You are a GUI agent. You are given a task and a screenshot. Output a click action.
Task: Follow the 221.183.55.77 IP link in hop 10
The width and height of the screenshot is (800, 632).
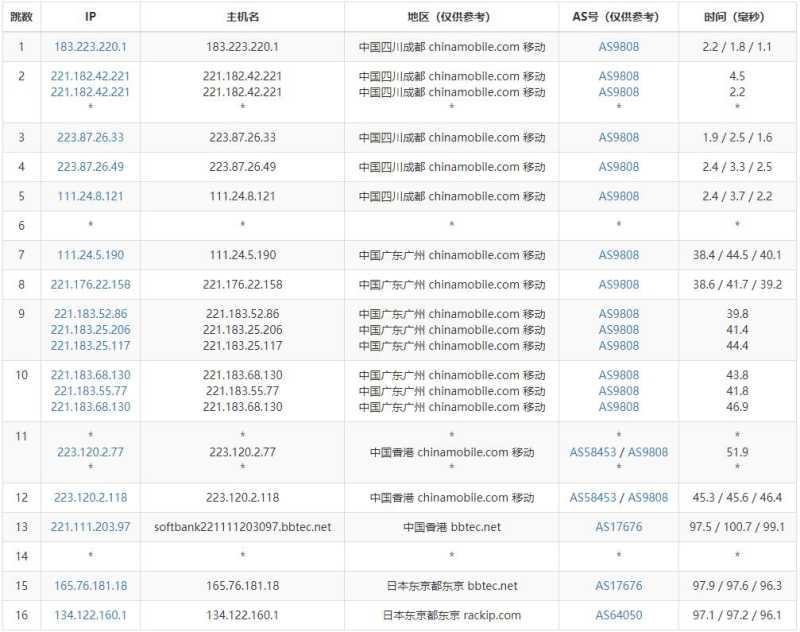coord(90,391)
